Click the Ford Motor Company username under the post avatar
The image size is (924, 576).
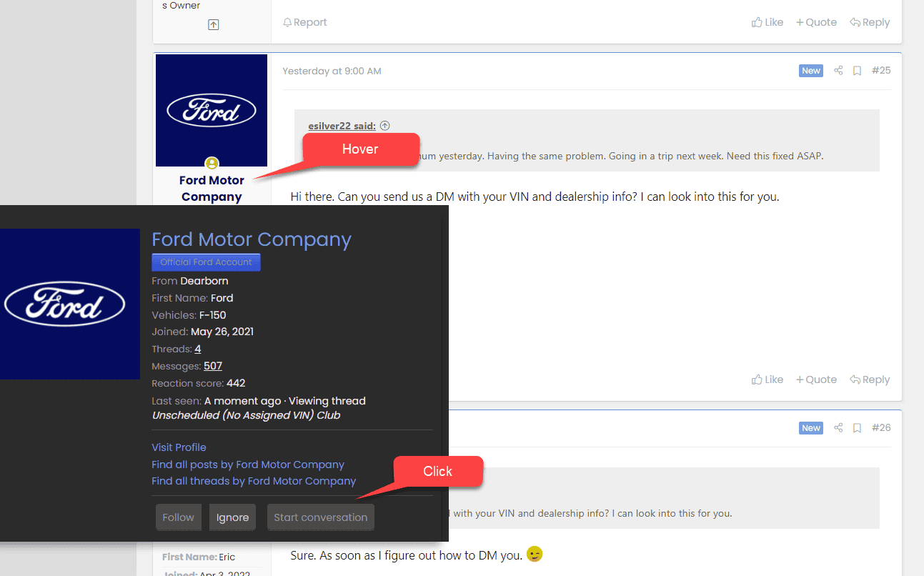click(x=212, y=189)
